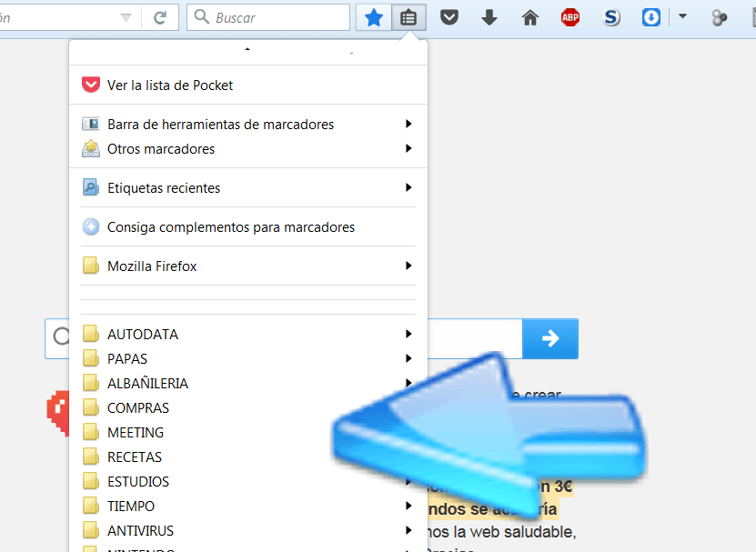Go to the Home page icon

pyautogui.click(x=529, y=18)
